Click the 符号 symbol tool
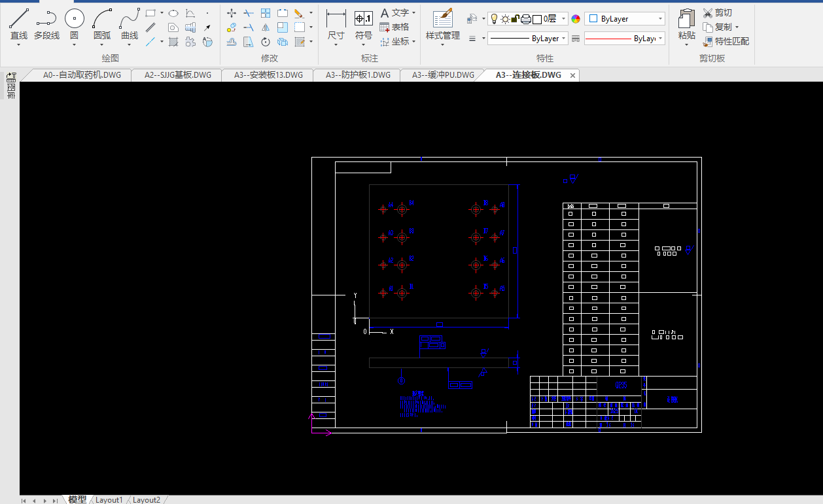Screen dimensions: 823x504 click(364, 24)
